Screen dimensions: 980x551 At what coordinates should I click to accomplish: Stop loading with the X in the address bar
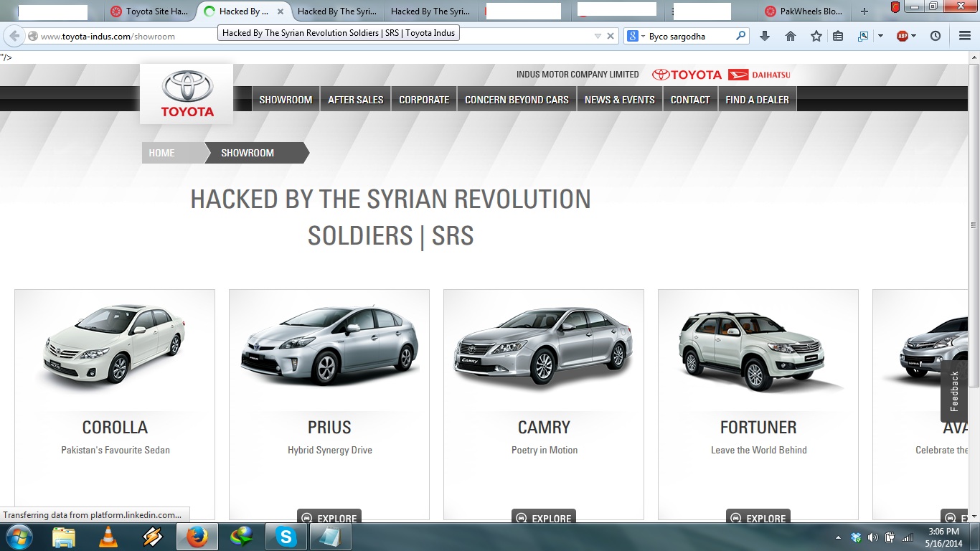tap(611, 36)
